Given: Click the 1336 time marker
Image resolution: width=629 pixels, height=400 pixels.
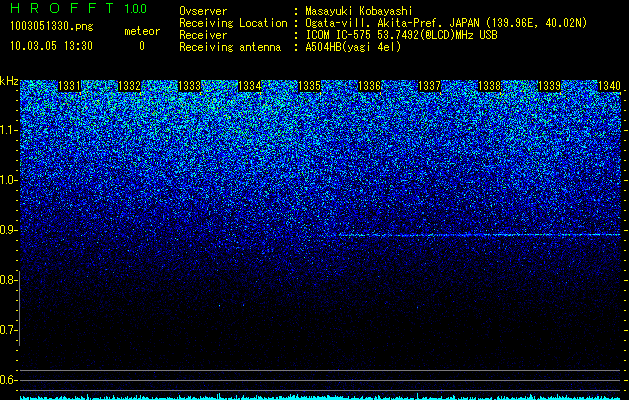Looking at the screenshot, I should pyautogui.click(x=369, y=86).
